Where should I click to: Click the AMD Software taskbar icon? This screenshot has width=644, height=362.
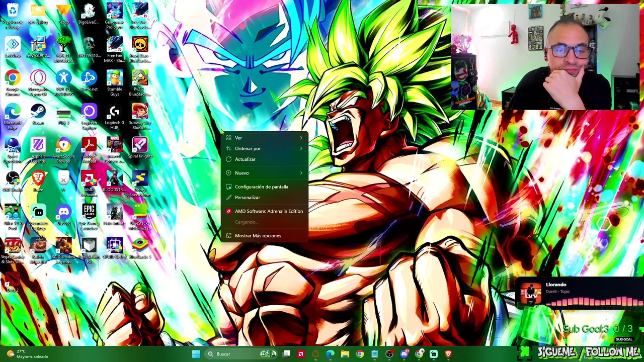(x=301, y=354)
